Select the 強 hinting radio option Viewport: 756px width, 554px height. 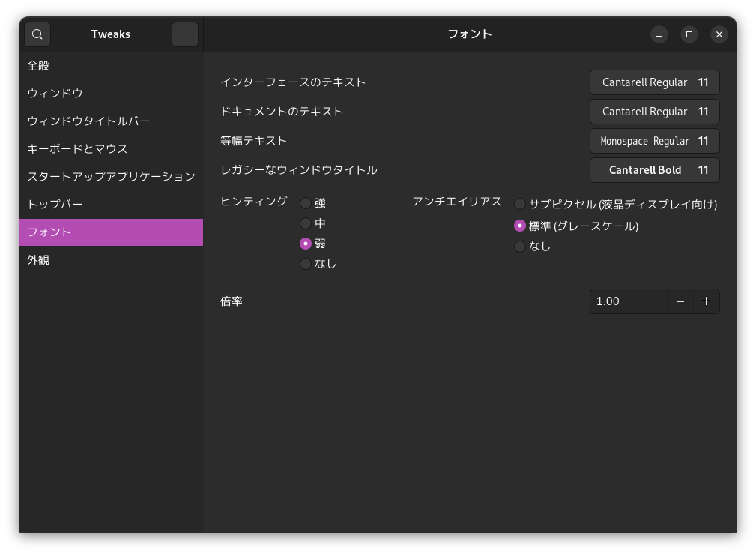point(306,203)
